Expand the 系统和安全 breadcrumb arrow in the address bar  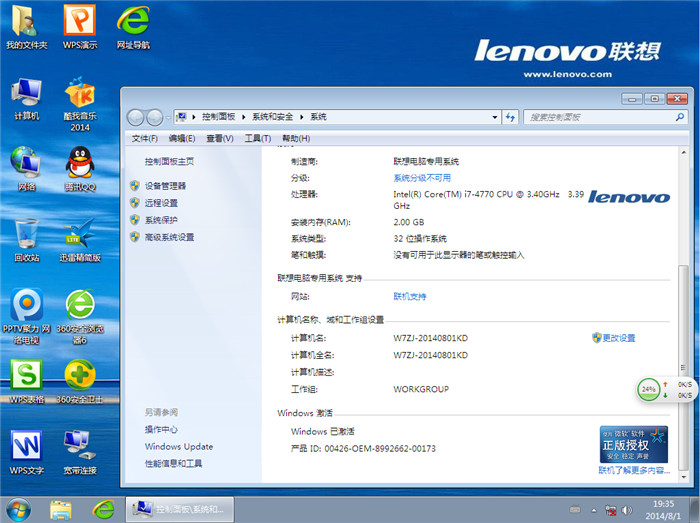[303, 117]
